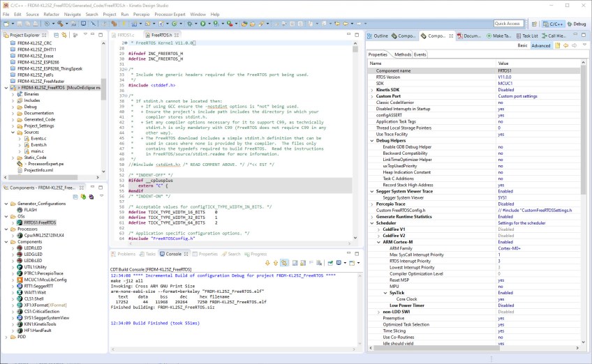The image size is (592, 364).
Task: Open the Debug perspective
Action: point(576,24)
